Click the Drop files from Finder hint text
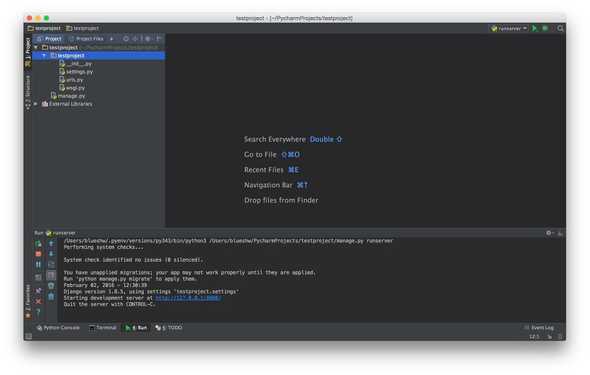Screen dimensions: 590x375 point(281,200)
